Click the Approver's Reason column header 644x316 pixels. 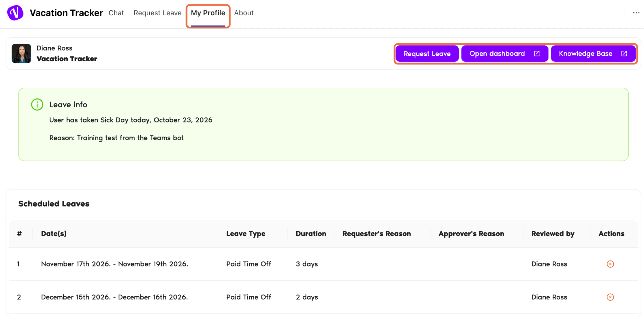click(x=471, y=234)
